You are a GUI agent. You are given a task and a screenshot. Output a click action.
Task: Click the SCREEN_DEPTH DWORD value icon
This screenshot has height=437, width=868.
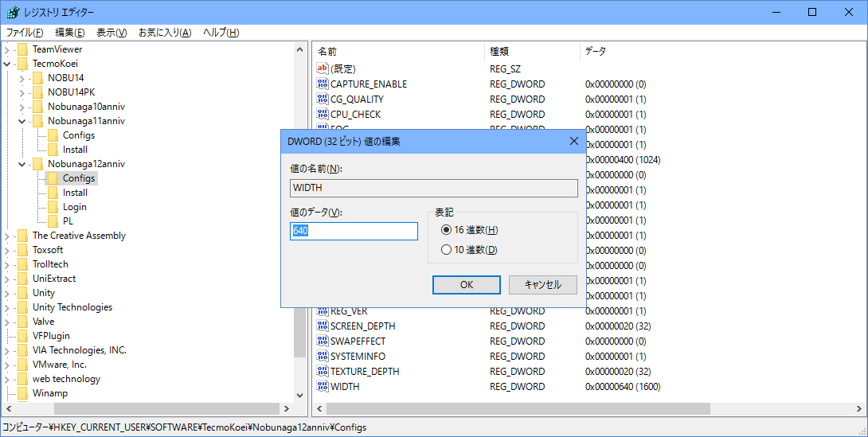tap(323, 326)
